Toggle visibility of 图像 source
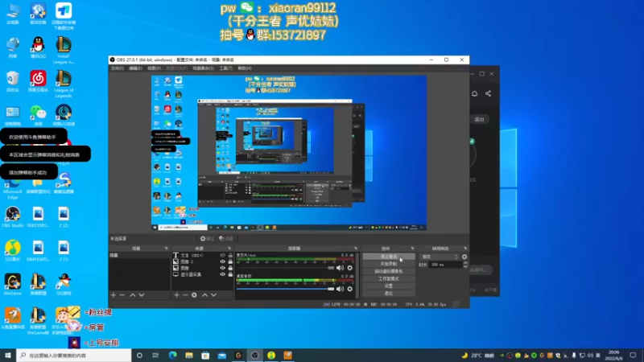Image resolution: width=644 pixels, height=362 pixels. click(x=223, y=268)
